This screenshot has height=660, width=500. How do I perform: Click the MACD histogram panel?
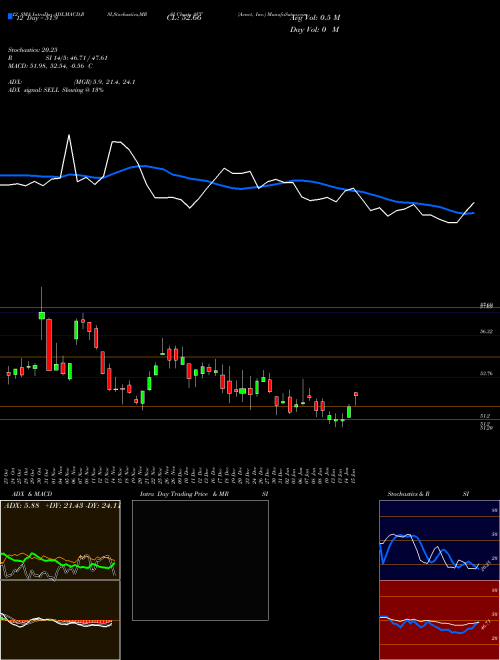tap(60, 620)
